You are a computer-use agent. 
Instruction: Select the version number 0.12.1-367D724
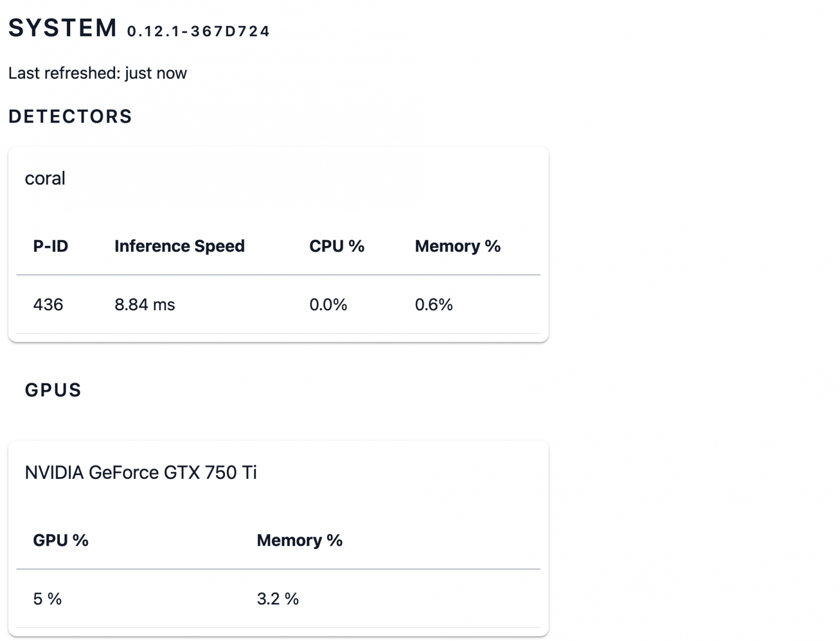198,32
